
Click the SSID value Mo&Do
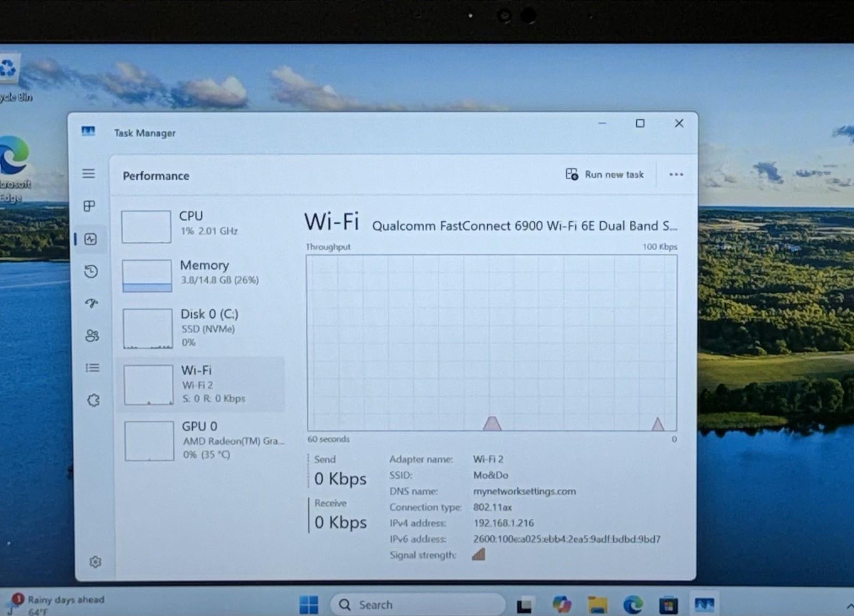point(491,475)
